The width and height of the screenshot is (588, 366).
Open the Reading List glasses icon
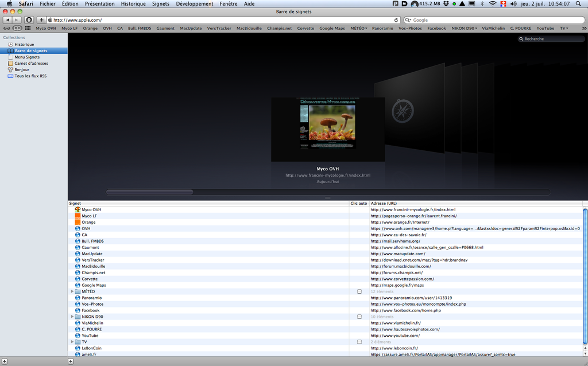7,28
